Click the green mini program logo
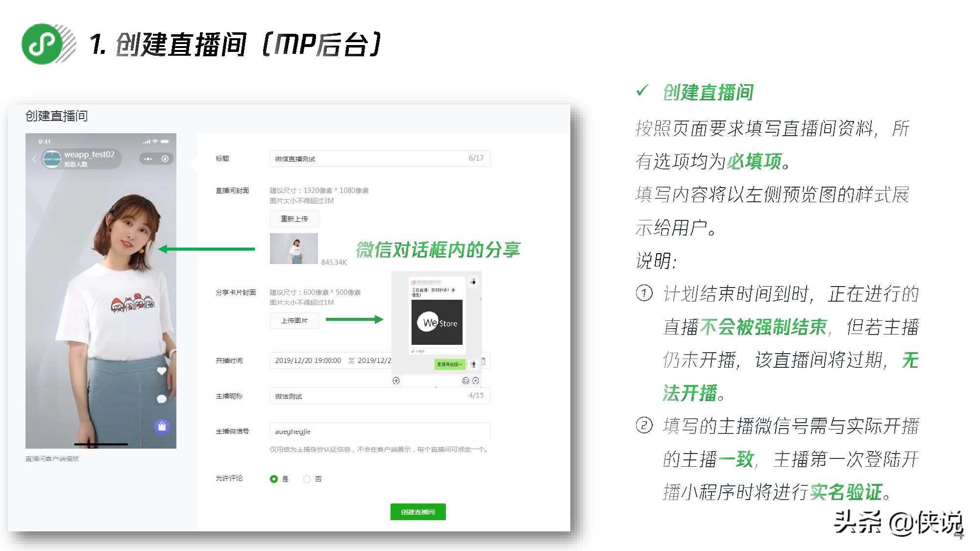Screen dimensions: 980x551 coord(42,44)
